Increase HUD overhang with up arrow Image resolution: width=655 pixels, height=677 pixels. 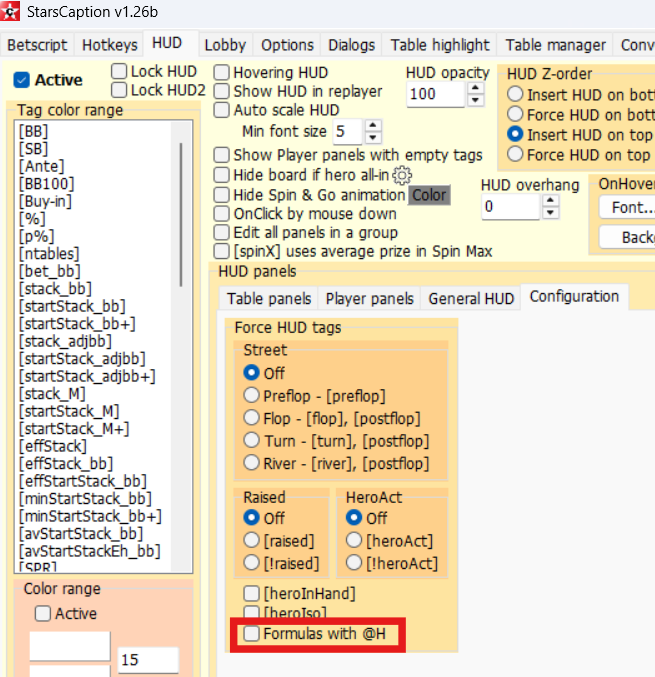550,201
